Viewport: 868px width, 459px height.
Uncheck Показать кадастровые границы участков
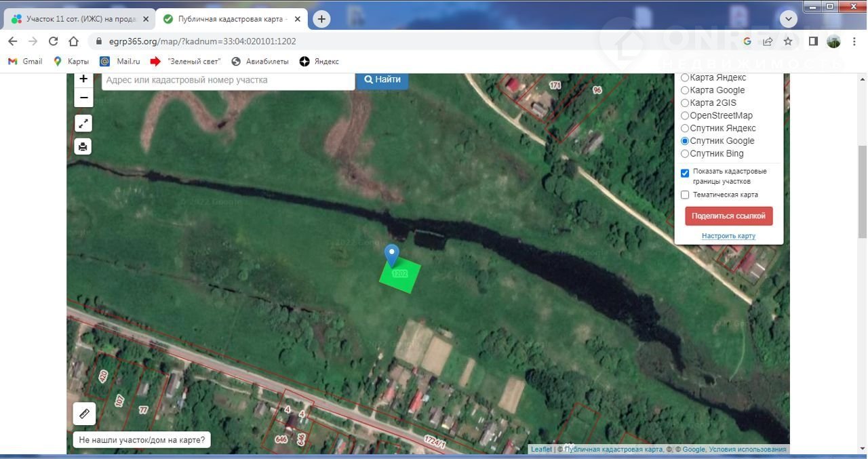[685, 173]
